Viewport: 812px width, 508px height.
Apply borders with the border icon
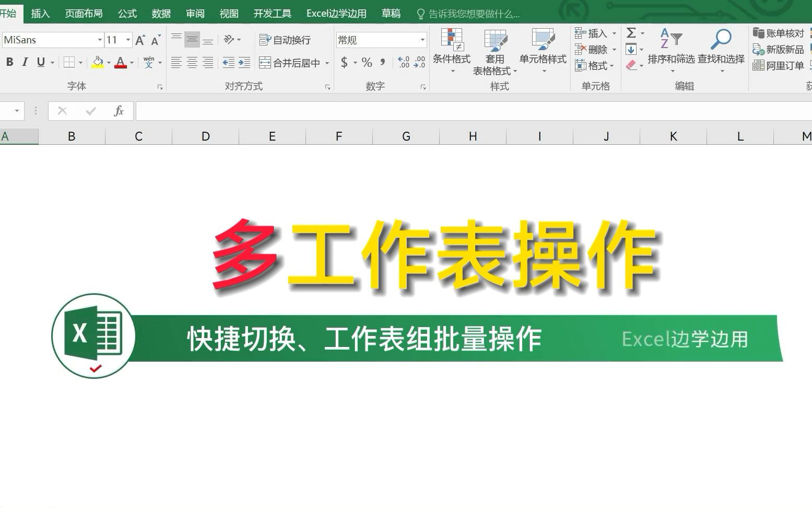pyautogui.click(x=69, y=62)
